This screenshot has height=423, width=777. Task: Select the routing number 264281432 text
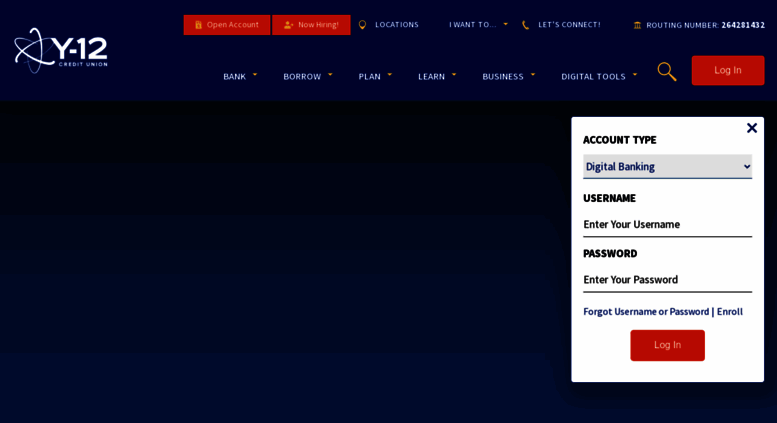pos(743,25)
